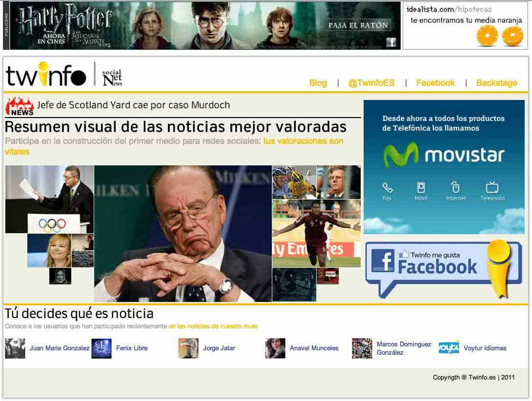Open footballer in red jersey thumbnail

click(317, 233)
